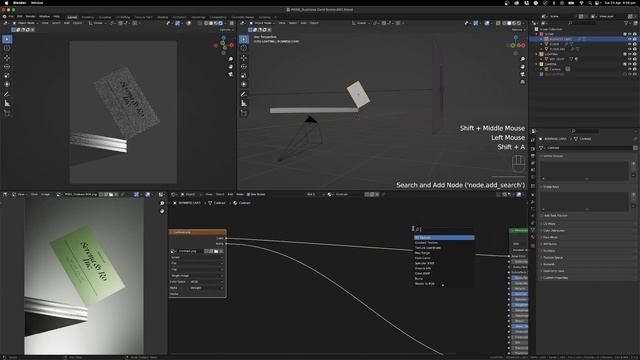
Task: Select the Scale tool in left viewport toolbar
Action: coord(7,76)
